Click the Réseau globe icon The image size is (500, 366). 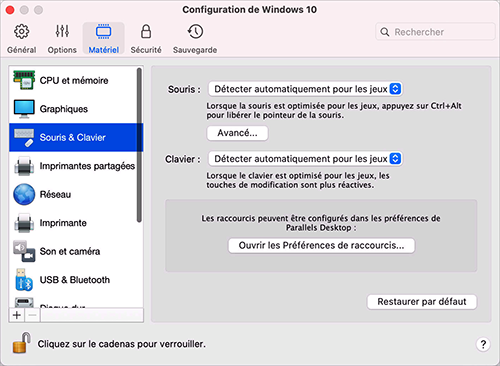pos(24,194)
